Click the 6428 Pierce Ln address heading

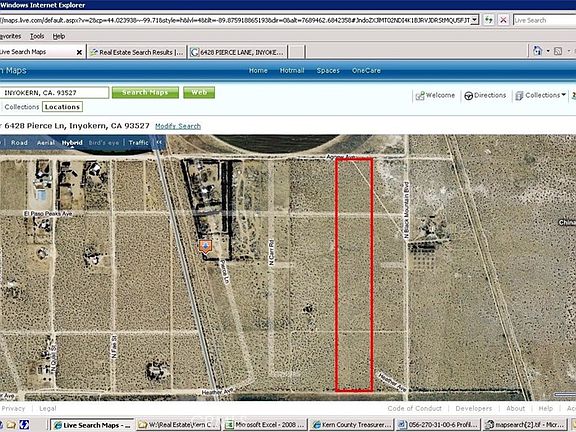pos(77,126)
